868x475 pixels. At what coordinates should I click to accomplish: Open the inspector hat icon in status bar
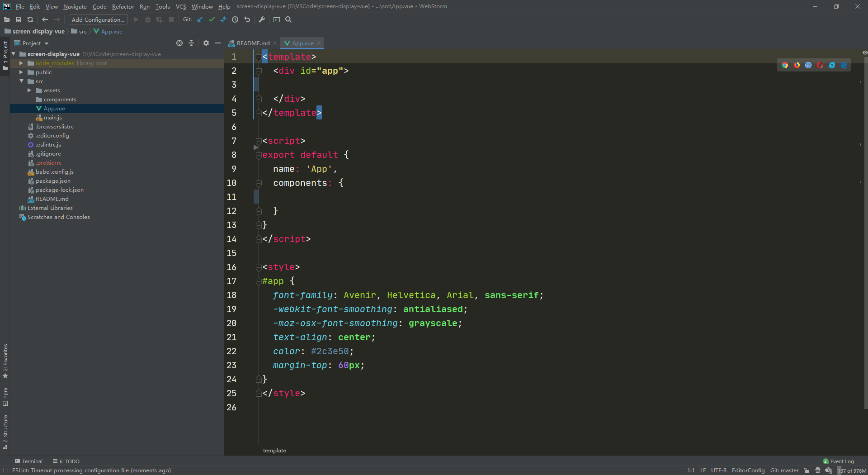click(817, 470)
